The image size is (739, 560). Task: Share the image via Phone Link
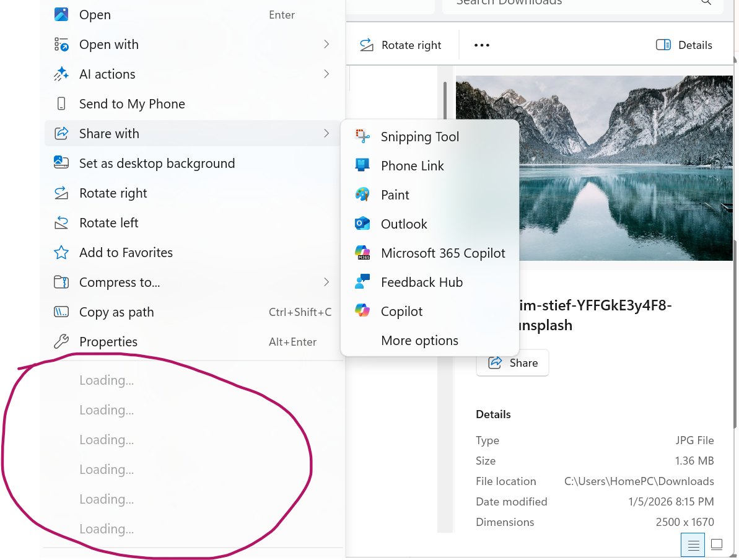pyautogui.click(x=412, y=165)
